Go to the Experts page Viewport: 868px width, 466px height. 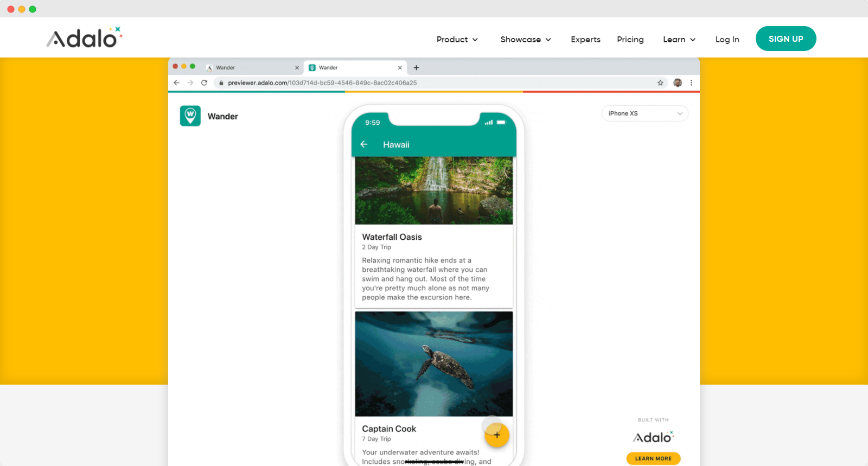(x=585, y=40)
